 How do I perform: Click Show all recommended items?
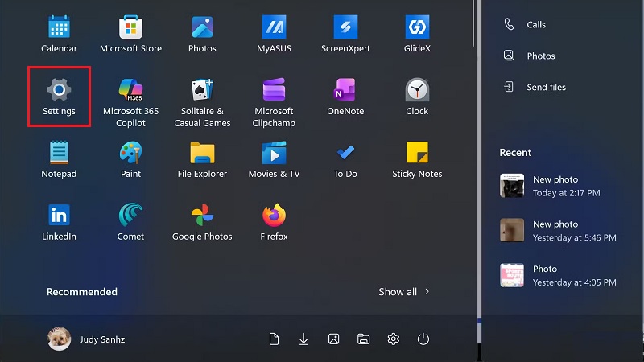pyautogui.click(x=404, y=292)
